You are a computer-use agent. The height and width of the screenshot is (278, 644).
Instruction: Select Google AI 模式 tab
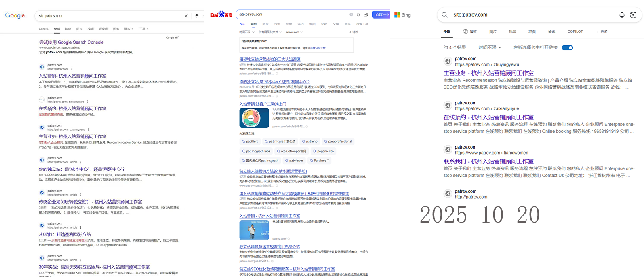(44, 29)
